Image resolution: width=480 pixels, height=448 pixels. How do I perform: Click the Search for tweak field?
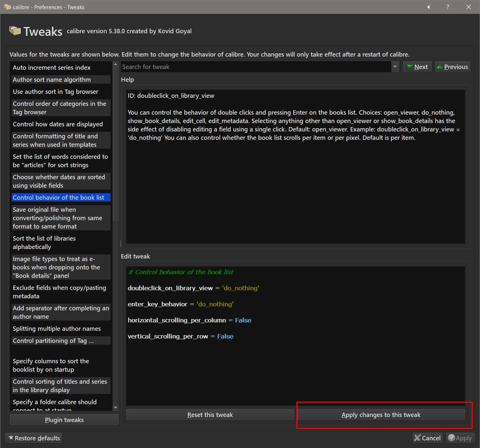(x=256, y=67)
